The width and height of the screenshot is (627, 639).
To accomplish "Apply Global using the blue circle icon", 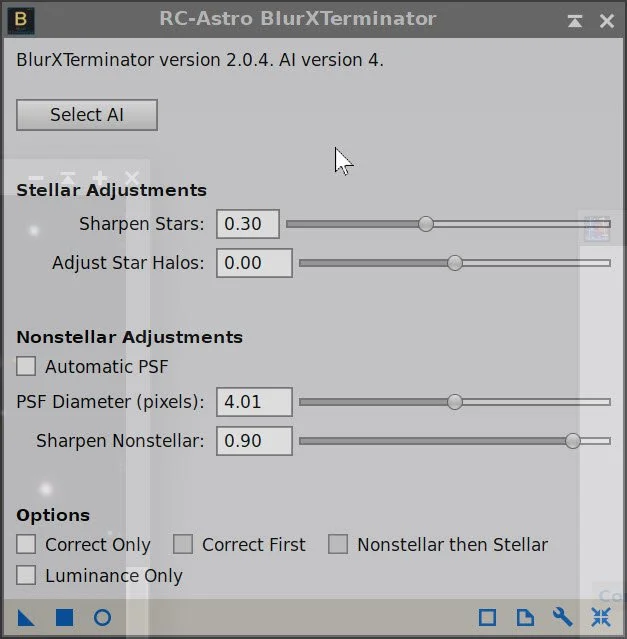I will click(102, 617).
